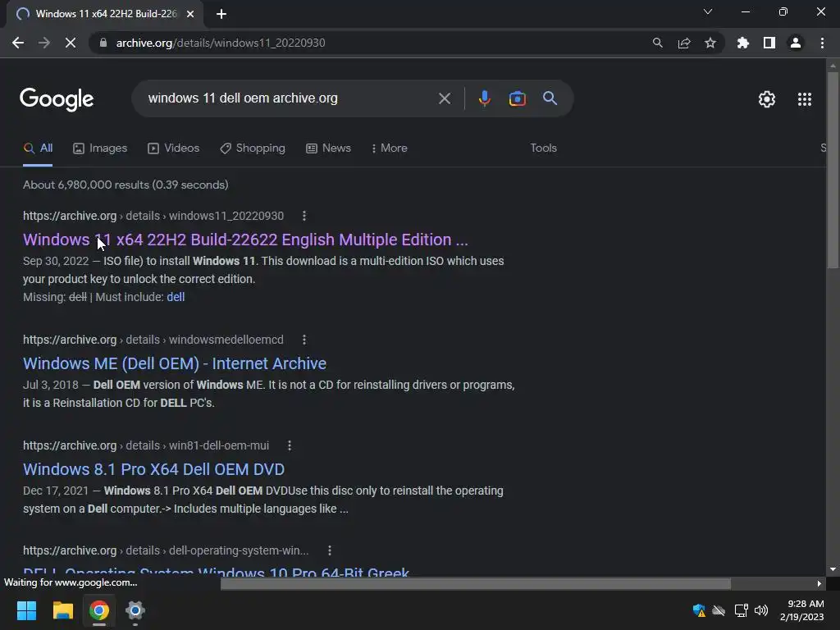
Task: Click the 'dell' must include link
Action: pos(176,297)
